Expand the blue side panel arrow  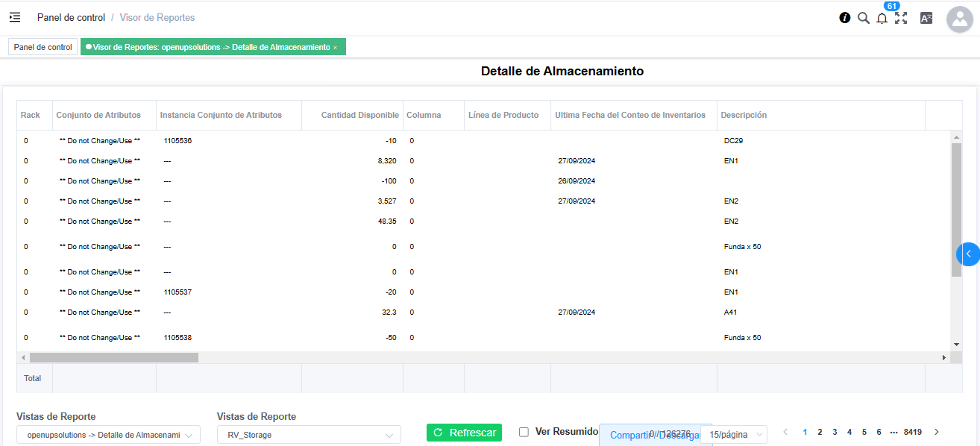click(968, 254)
